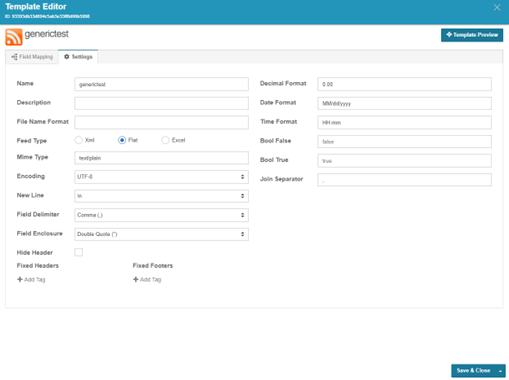Click the plus icon for Fixed Footers Add Tag
The height and width of the screenshot is (380, 509).
pyautogui.click(x=135, y=279)
